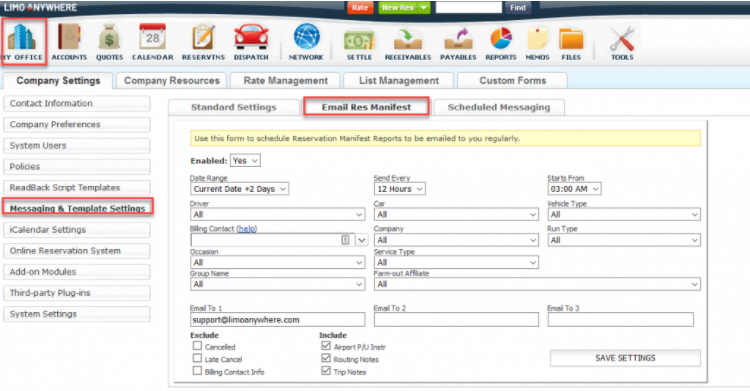Open the Vehicle Type dropdown
The image size is (750, 391).
(x=624, y=214)
